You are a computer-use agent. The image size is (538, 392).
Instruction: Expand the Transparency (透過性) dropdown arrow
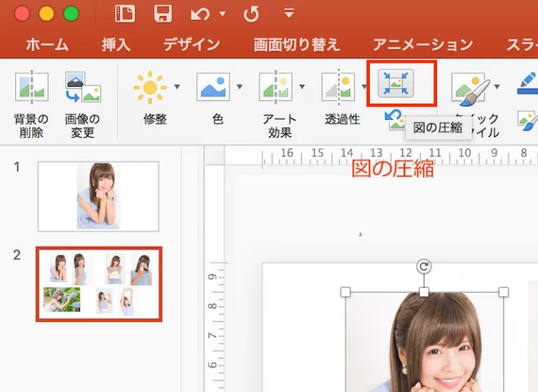click(364, 86)
